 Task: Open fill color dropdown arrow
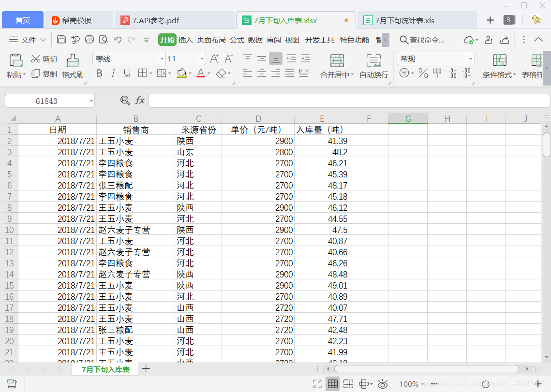coord(190,73)
